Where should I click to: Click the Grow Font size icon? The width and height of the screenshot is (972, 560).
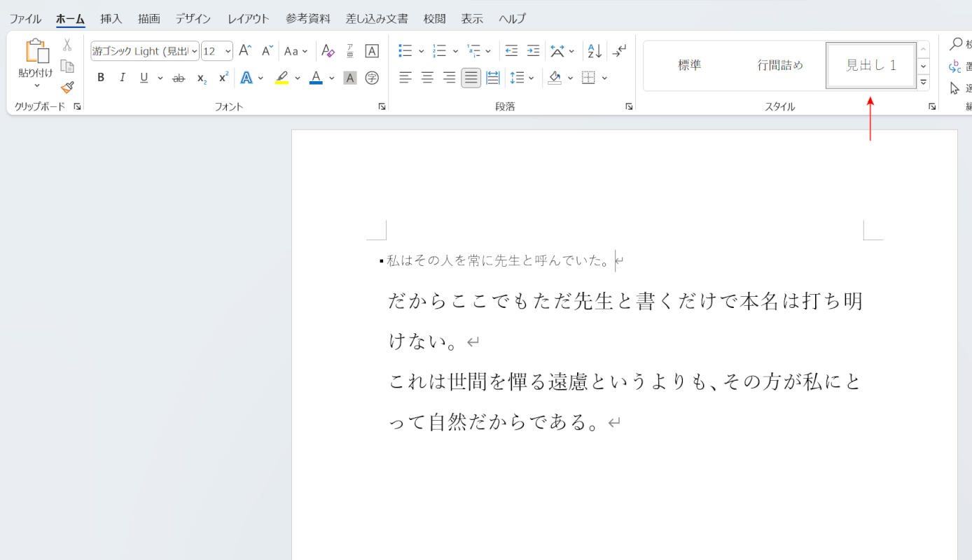[x=244, y=51]
